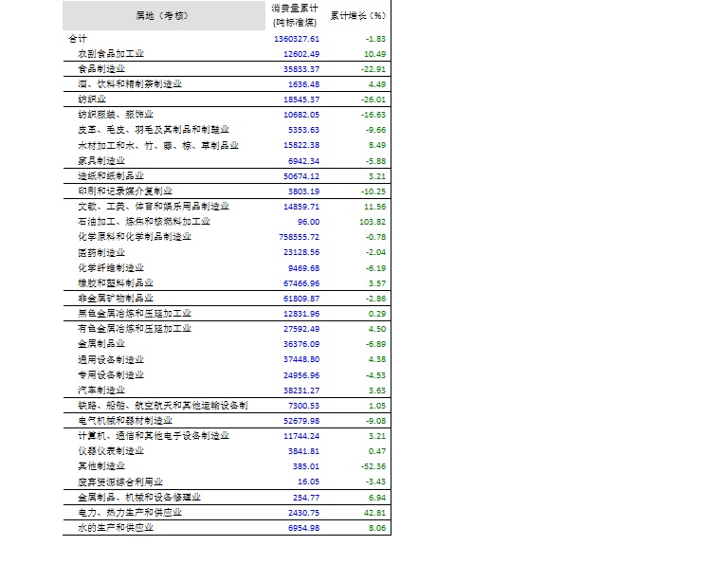
Task: Select the 合计 row label
Action: coord(78,39)
